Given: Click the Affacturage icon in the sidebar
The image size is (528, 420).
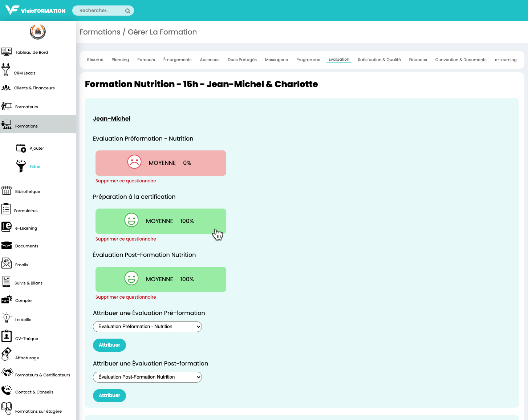Looking at the screenshot, I should tap(7, 354).
